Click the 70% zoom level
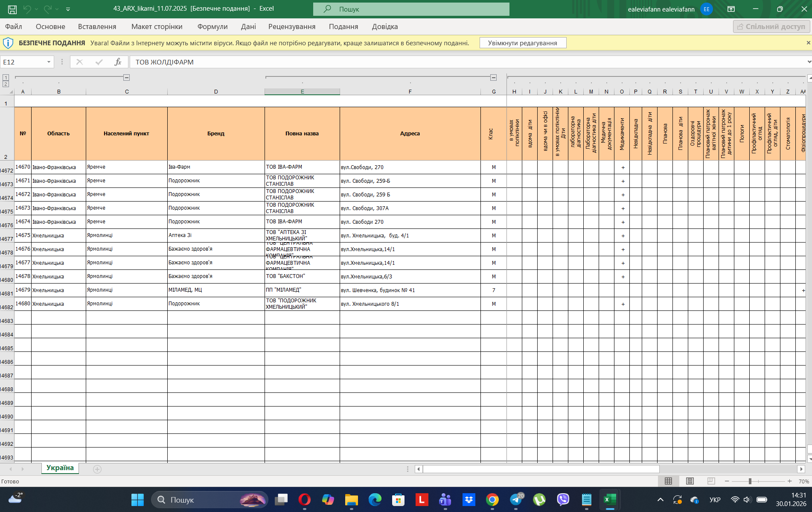 pyautogui.click(x=804, y=482)
